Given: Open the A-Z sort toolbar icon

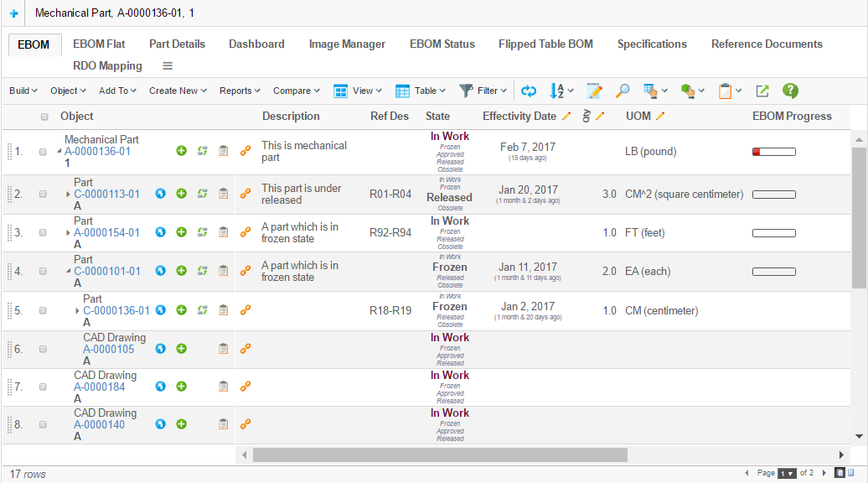Looking at the screenshot, I should tap(558, 91).
